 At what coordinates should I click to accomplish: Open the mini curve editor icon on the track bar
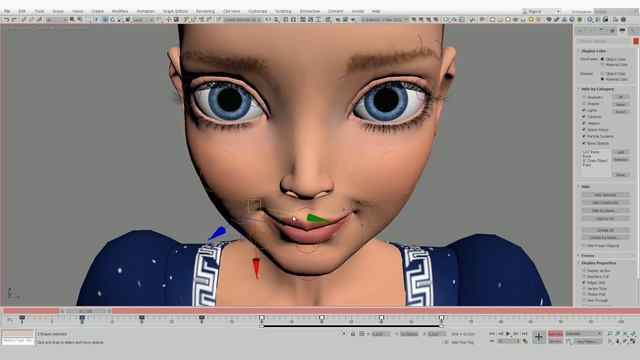[x=9, y=320]
